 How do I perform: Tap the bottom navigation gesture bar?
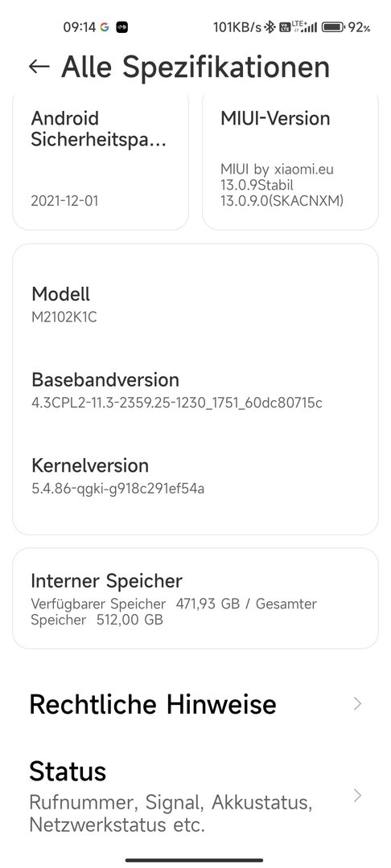coord(194,860)
